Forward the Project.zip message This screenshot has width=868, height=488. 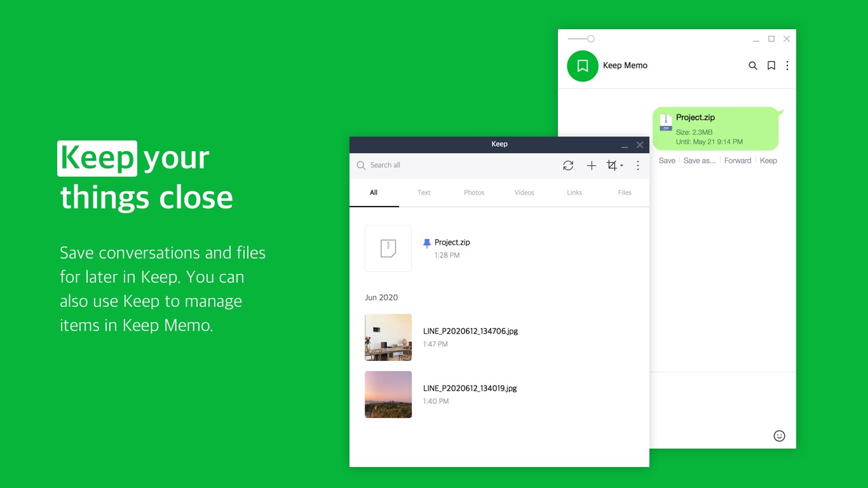(738, 161)
